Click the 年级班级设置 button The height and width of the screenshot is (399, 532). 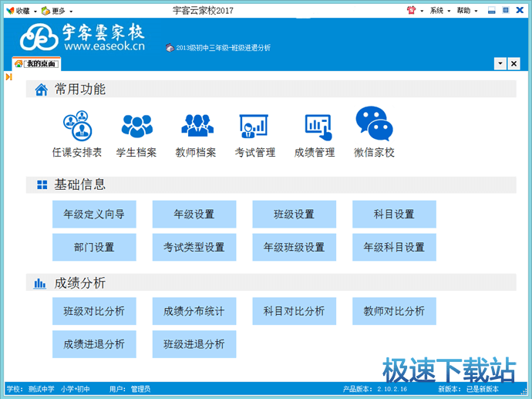[295, 247]
